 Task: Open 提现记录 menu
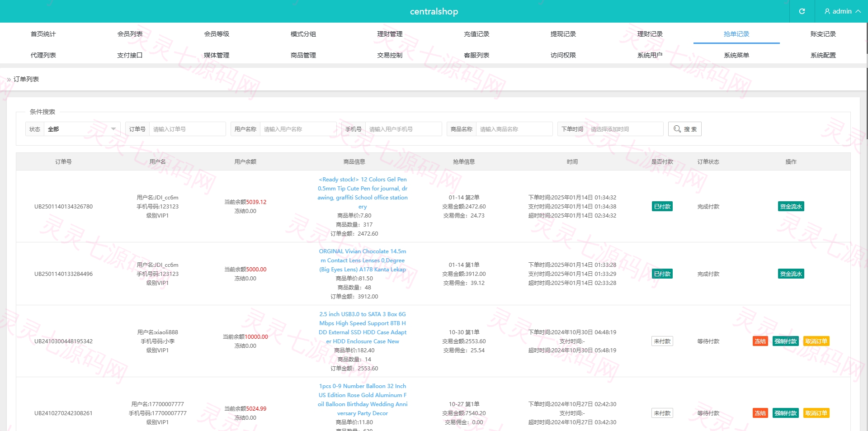point(563,34)
